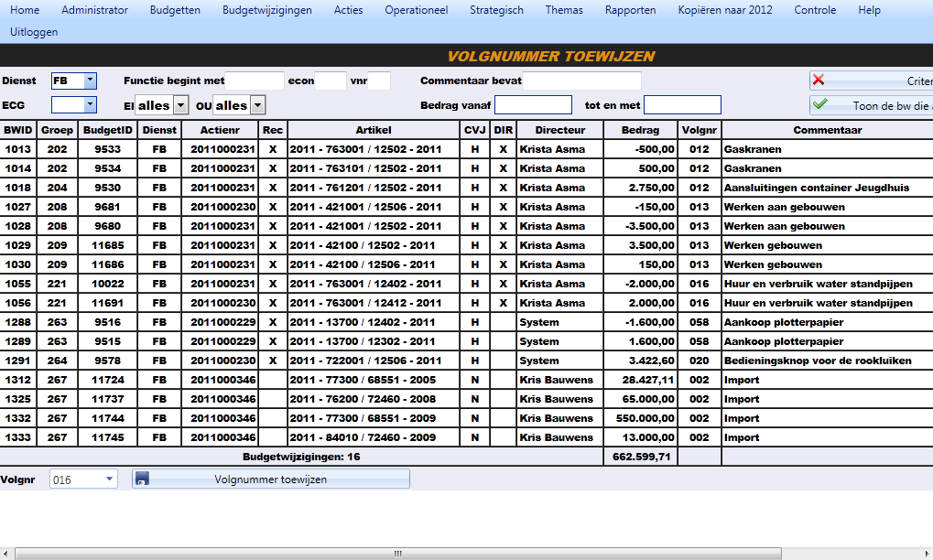This screenshot has height=560, width=933.
Task: Open the Rapporten menu
Action: pyautogui.click(x=630, y=10)
